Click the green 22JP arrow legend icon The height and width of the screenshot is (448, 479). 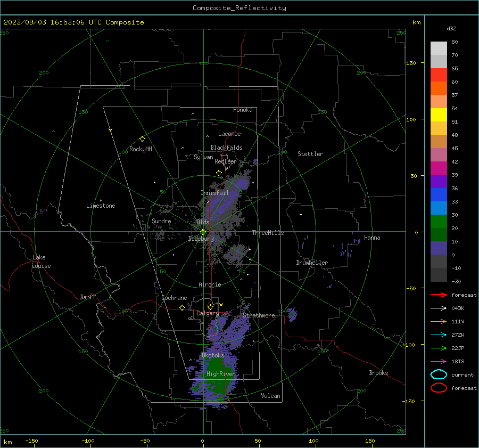(x=439, y=348)
